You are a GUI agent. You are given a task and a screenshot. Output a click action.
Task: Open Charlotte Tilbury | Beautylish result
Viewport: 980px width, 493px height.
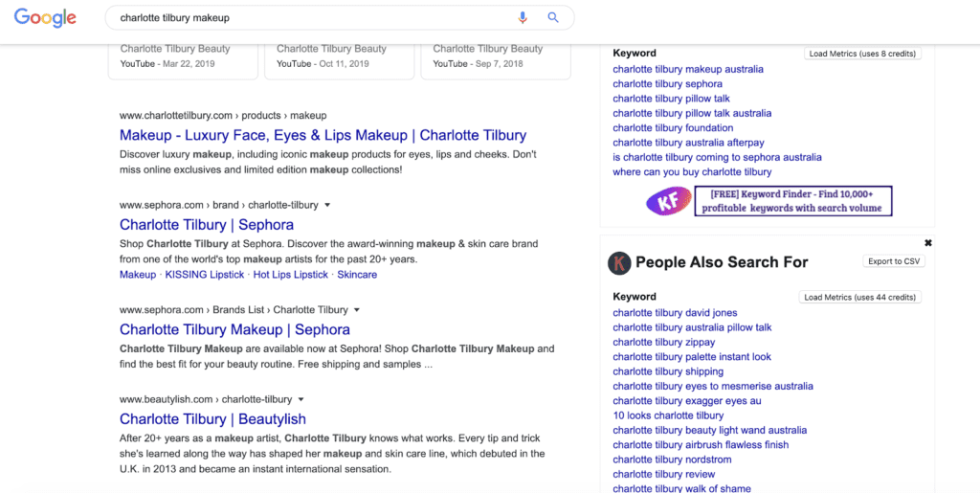[213, 418]
